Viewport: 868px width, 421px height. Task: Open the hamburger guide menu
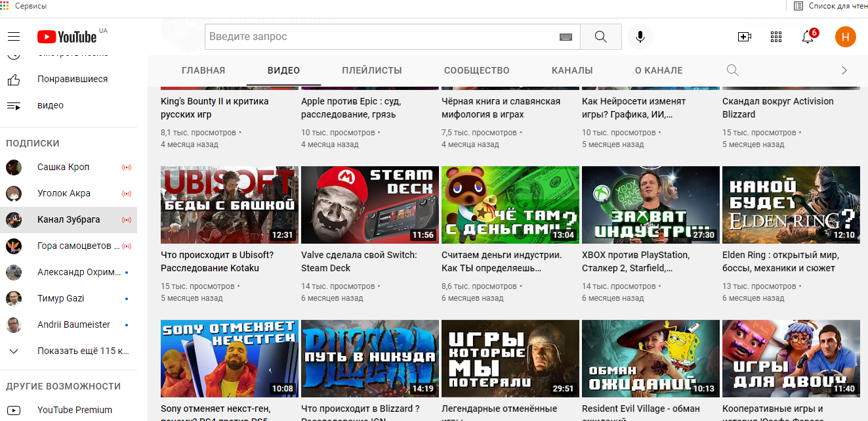pos(14,37)
